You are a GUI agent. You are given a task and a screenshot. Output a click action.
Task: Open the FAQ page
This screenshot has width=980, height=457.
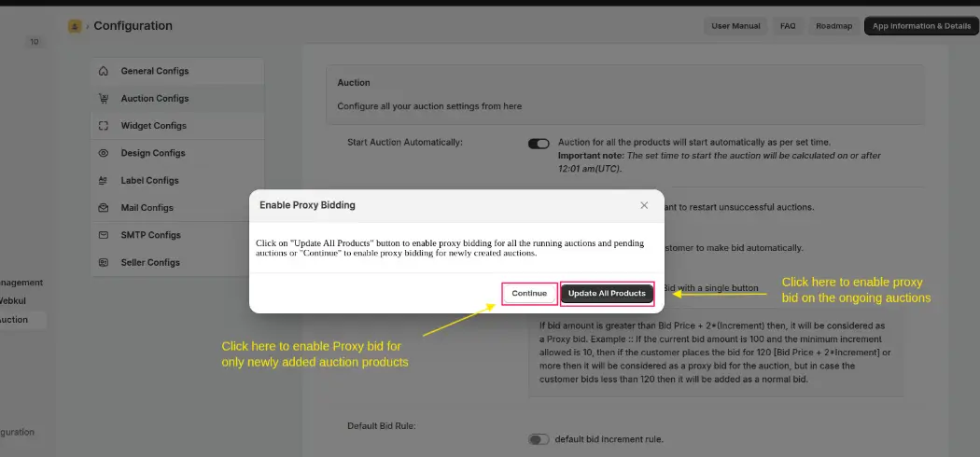(788, 26)
